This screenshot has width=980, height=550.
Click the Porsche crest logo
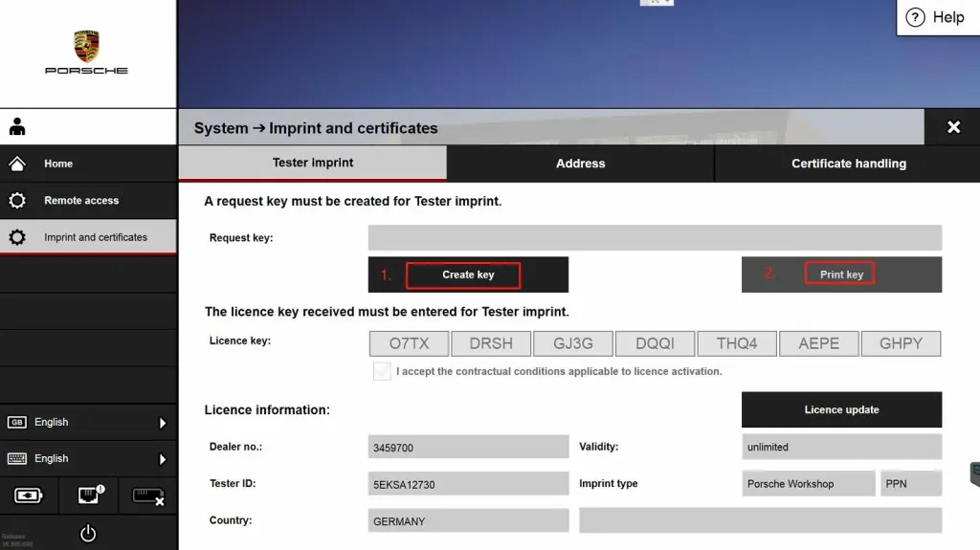[86, 46]
